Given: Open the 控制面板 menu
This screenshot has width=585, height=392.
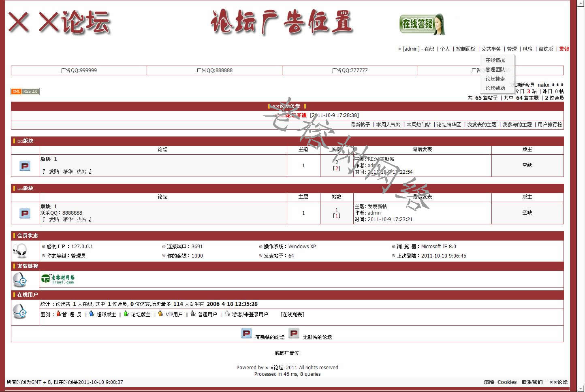Looking at the screenshot, I should coord(465,49).
